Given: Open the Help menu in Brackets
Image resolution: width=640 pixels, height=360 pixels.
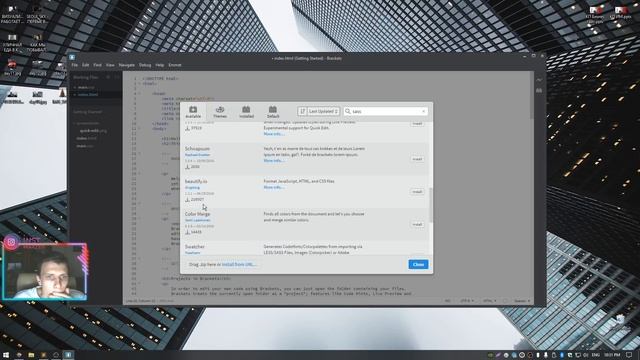Looking at the screenshot, I should coord(160,65).
